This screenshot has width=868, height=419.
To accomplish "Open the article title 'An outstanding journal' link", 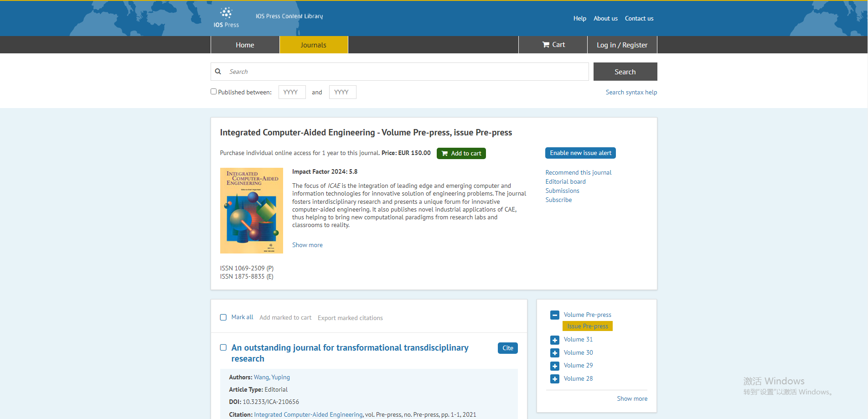I will coord(350,353).
